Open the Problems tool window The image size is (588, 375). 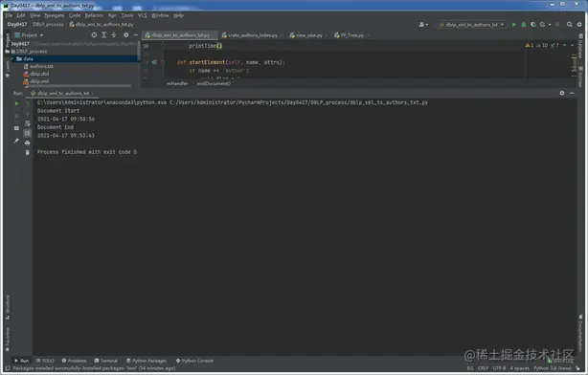coord(75,361)
